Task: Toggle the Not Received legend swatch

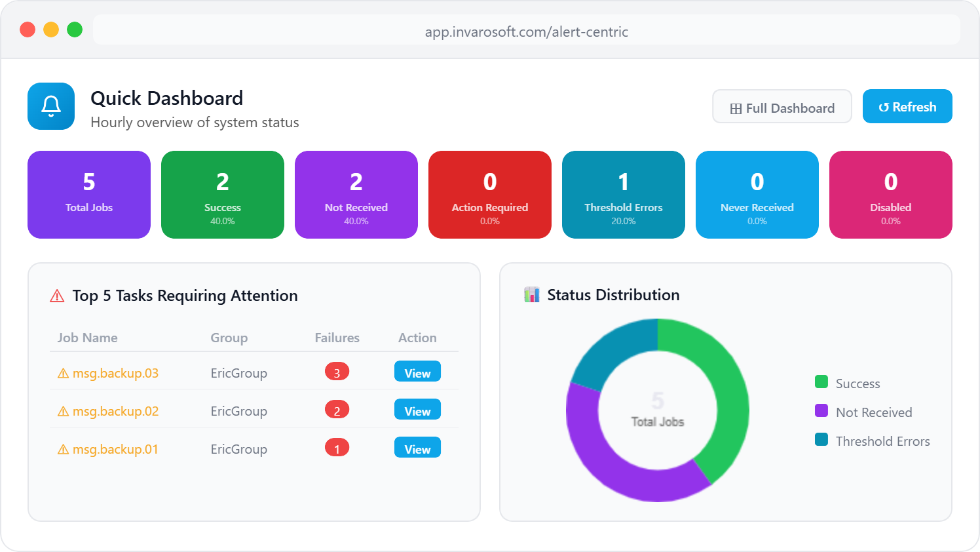Action: (x=821, y=410)
